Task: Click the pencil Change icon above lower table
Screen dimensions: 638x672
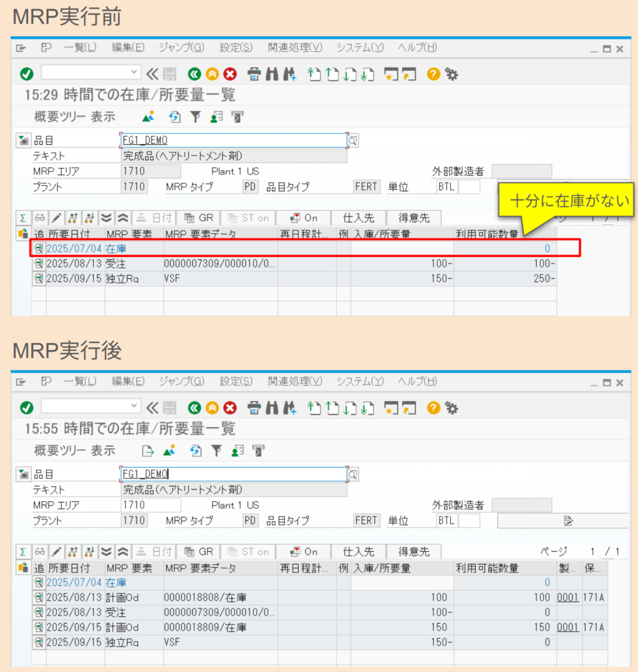Action: [x=56, y=551]
